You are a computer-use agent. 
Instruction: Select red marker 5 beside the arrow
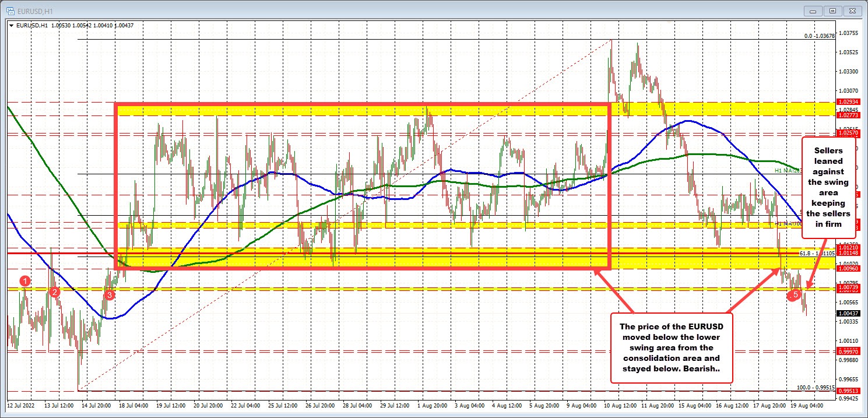point(794,296)
